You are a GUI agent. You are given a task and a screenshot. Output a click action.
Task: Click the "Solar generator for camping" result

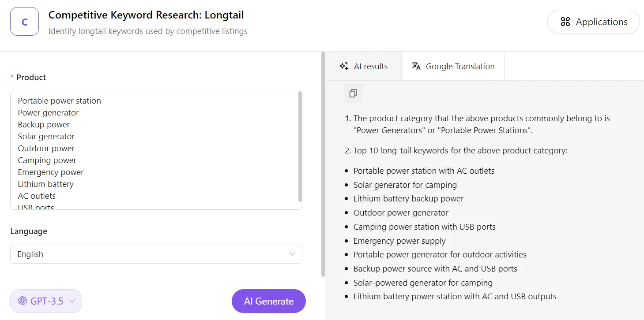(x=405, y=185)
